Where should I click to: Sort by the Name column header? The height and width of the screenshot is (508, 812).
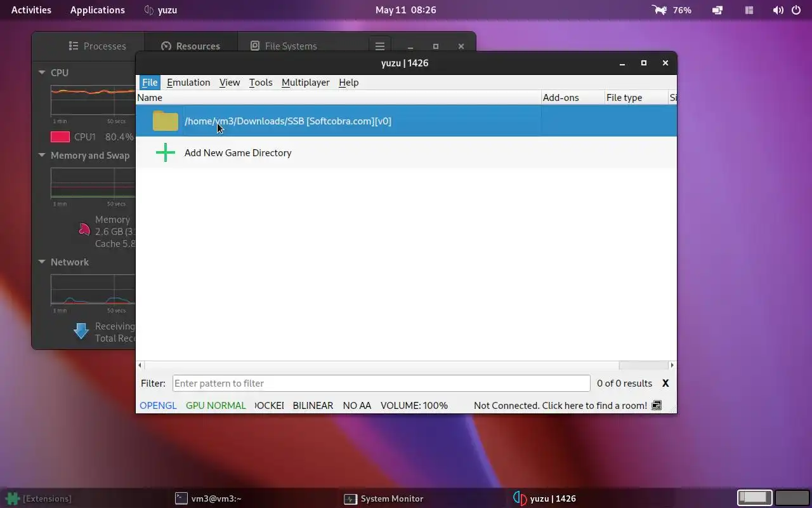pos(338,97)
